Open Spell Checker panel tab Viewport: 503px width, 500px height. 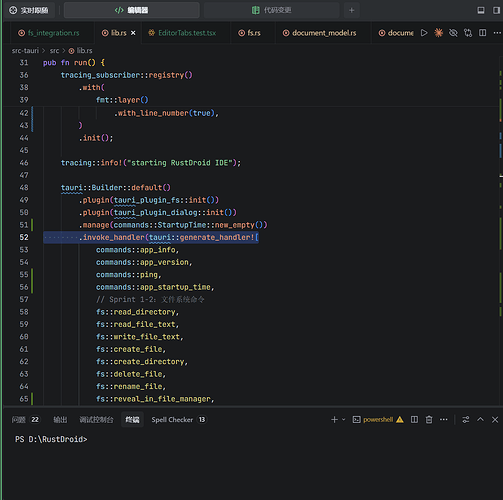(179, 420)
